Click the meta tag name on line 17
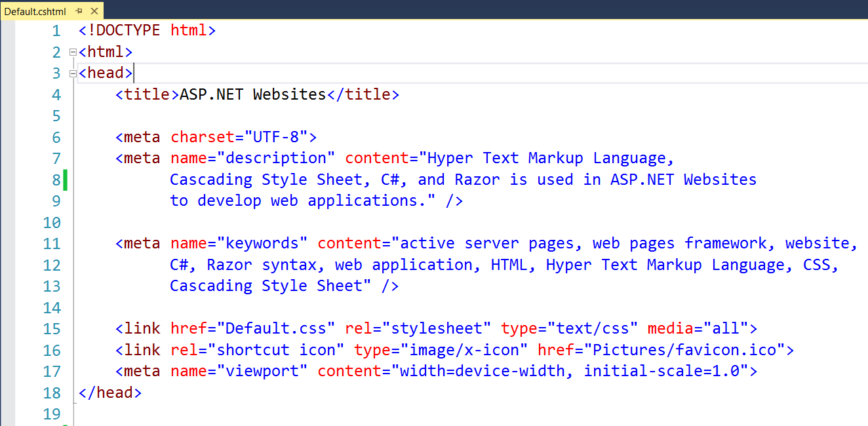This screenshot has width=868, height=426. pos(142,371)
